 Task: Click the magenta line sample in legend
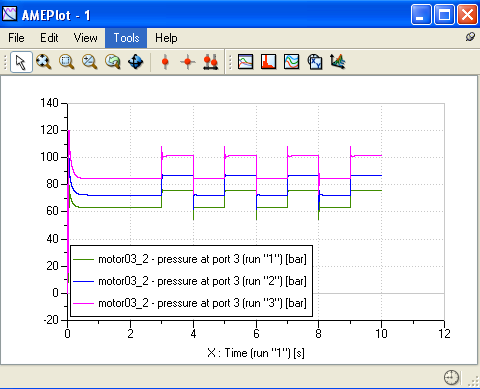pos(83,303)
